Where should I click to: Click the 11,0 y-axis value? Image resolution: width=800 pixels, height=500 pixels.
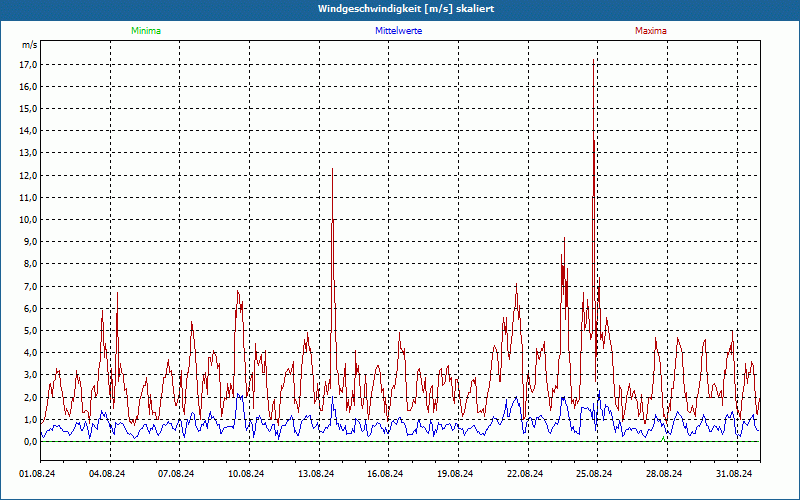(x=29, y=197)
